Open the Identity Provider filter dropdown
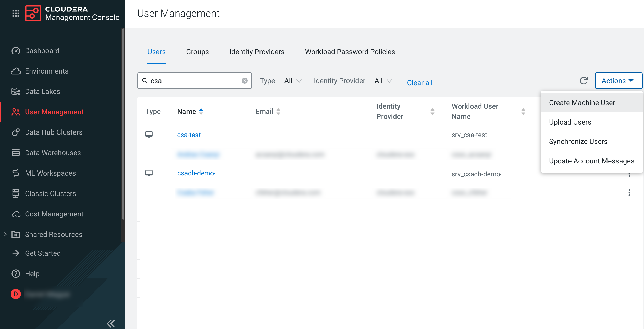644x329 pixels. click(x=383, y=81)
